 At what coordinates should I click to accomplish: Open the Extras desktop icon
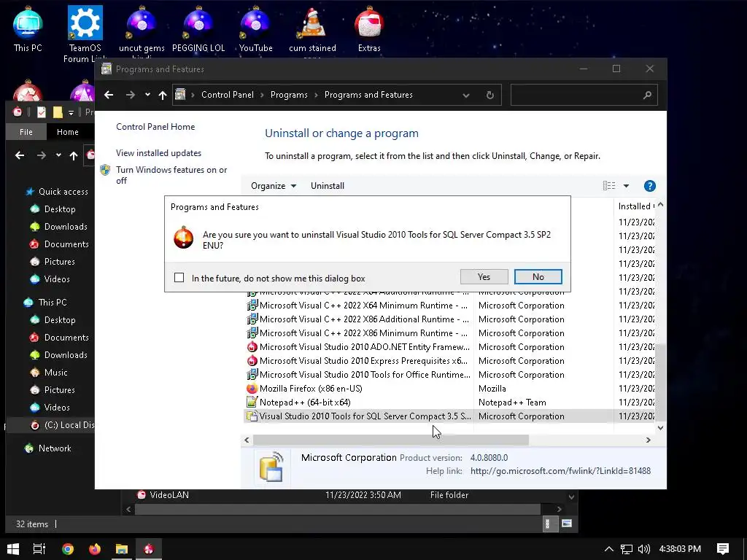click(369, 29)
